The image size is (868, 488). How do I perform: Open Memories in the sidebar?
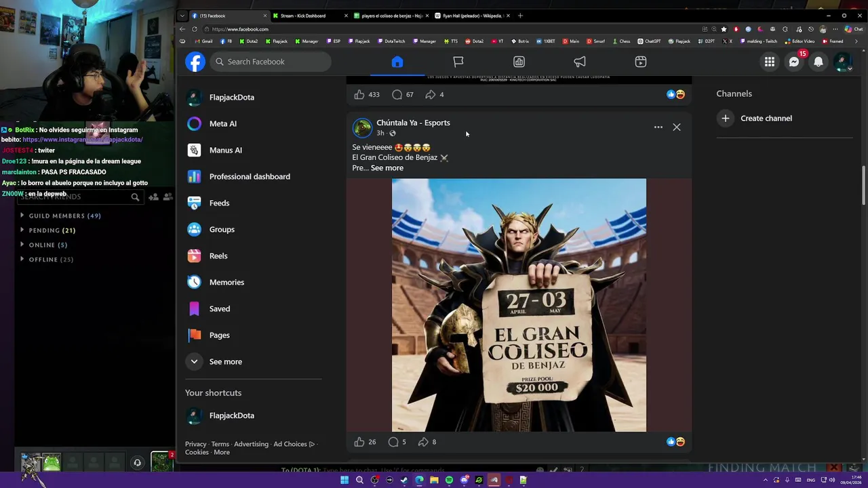[x=254, y=282]
